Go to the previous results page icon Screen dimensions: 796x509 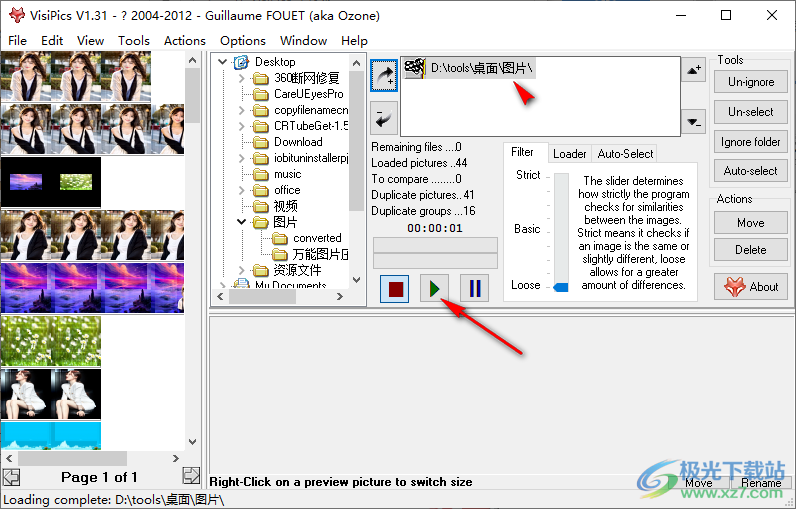[11, 477]
